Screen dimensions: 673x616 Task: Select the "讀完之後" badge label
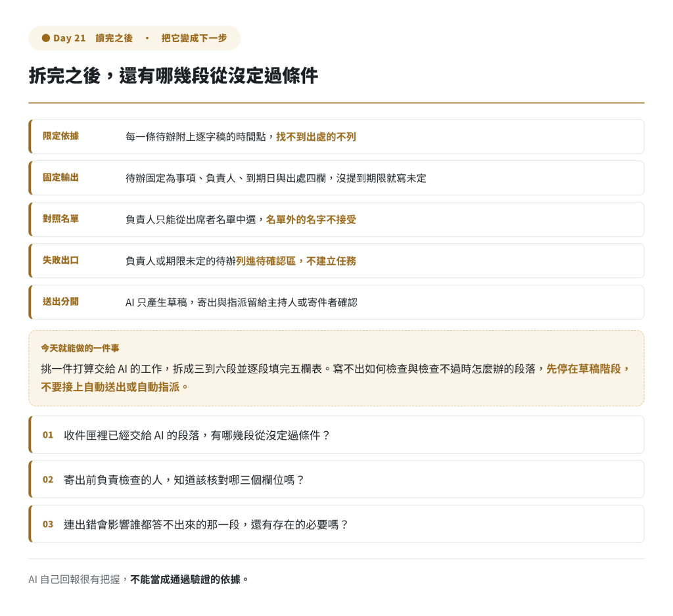(x=114, y=38)
